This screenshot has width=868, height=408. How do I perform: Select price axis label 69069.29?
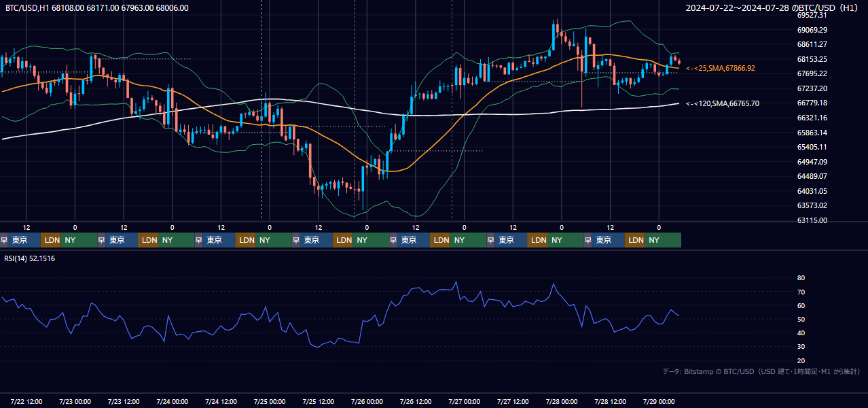tap(812, 30)
